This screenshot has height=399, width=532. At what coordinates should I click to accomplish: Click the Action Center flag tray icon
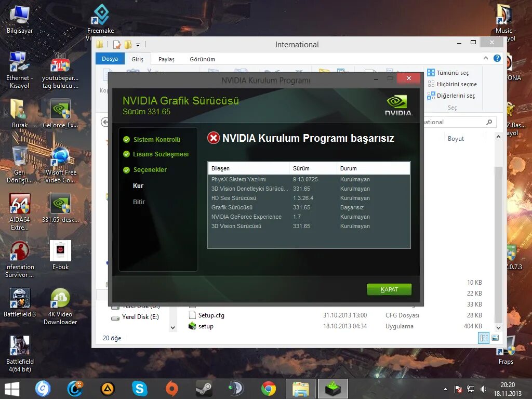(458, 389)
